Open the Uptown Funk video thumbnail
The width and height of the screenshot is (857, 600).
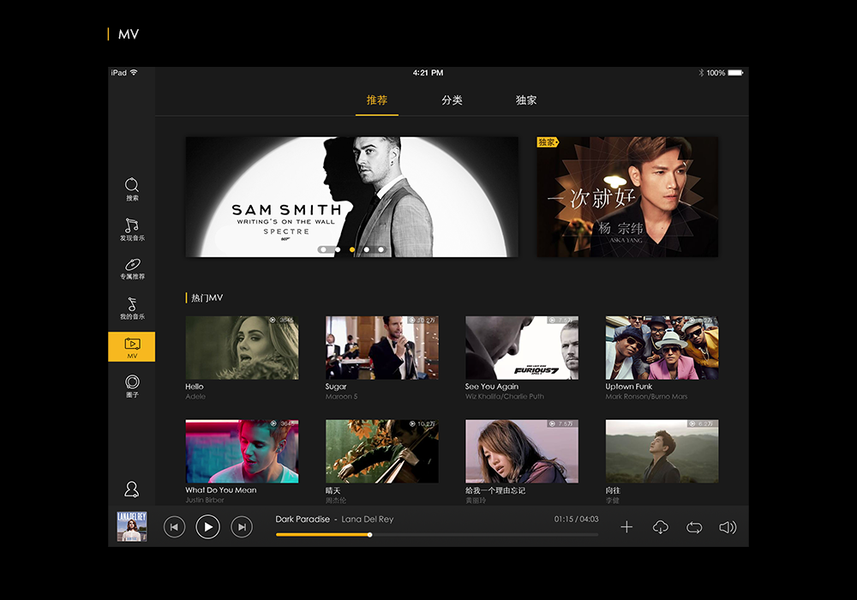(x=662, y=348)
